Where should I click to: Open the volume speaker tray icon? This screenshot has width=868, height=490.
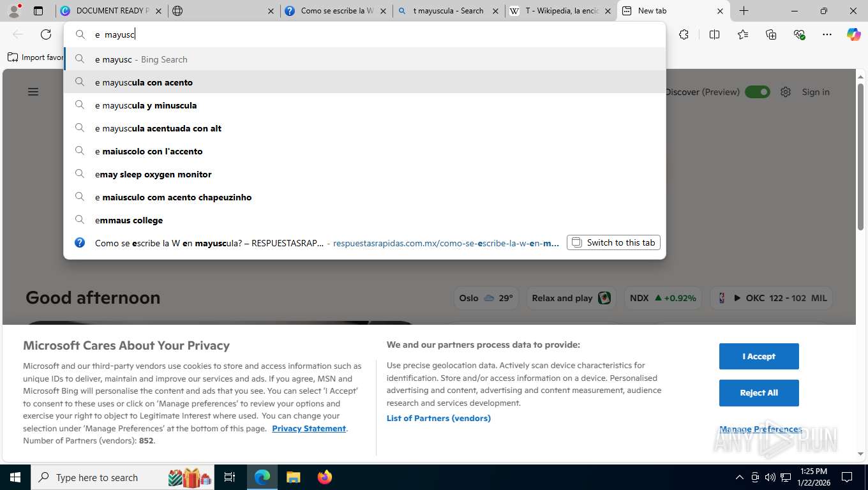pos(770,477)
